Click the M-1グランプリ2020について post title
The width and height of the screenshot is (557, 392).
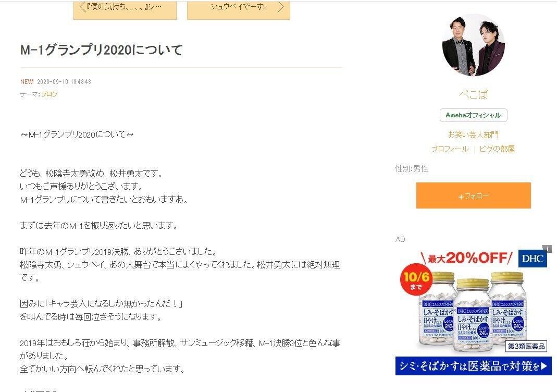point(102,50)
